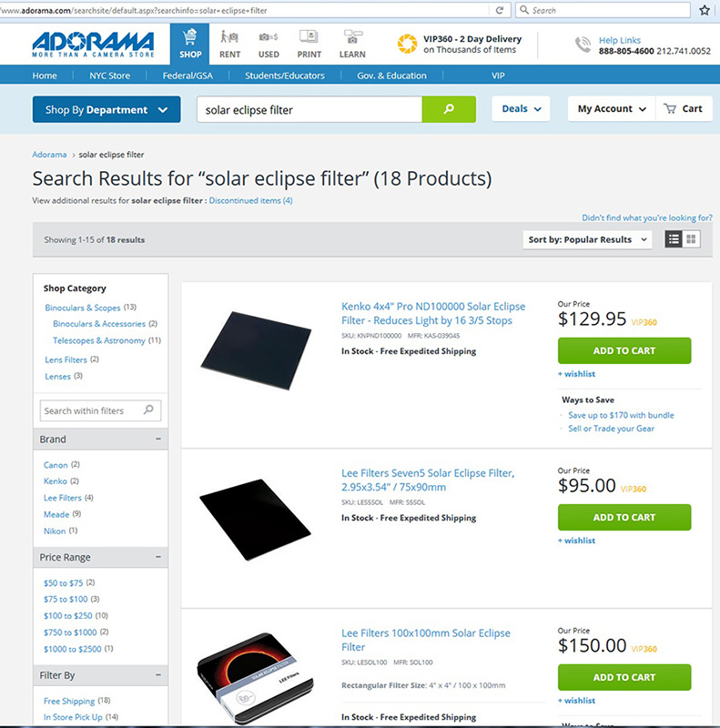Collapse the Brand filter section

click(158, 439)
